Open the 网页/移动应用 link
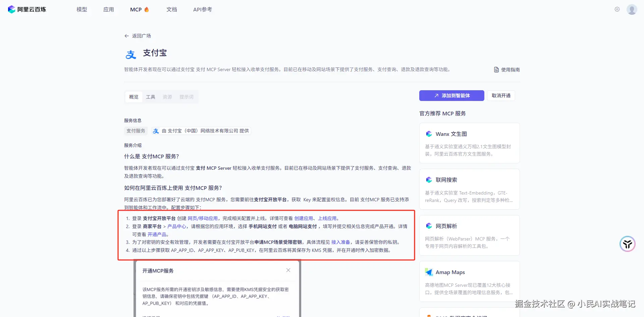Screen dimensions: 644x317 click(203, 218)
